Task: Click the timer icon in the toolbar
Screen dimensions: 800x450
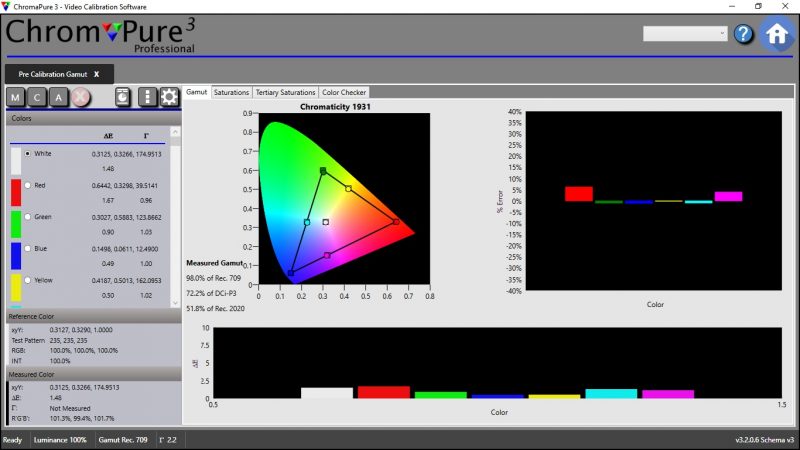Action: coord(122,97)
